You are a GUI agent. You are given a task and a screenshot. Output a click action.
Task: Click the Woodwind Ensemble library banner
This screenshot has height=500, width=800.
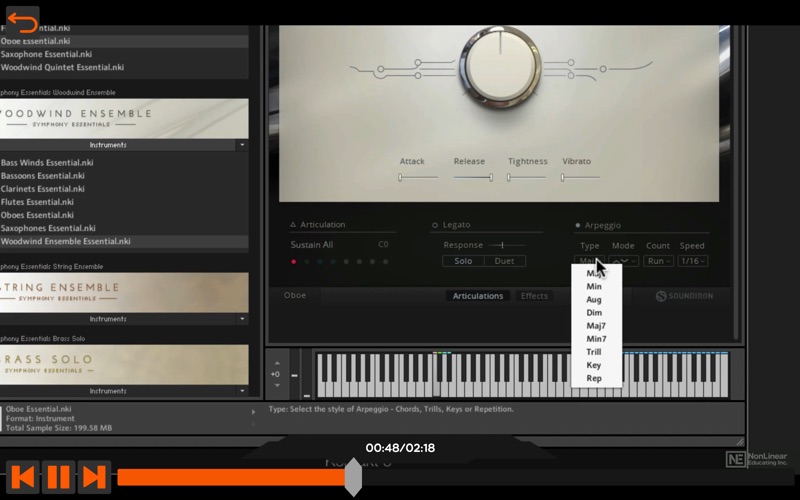(124, 118)
